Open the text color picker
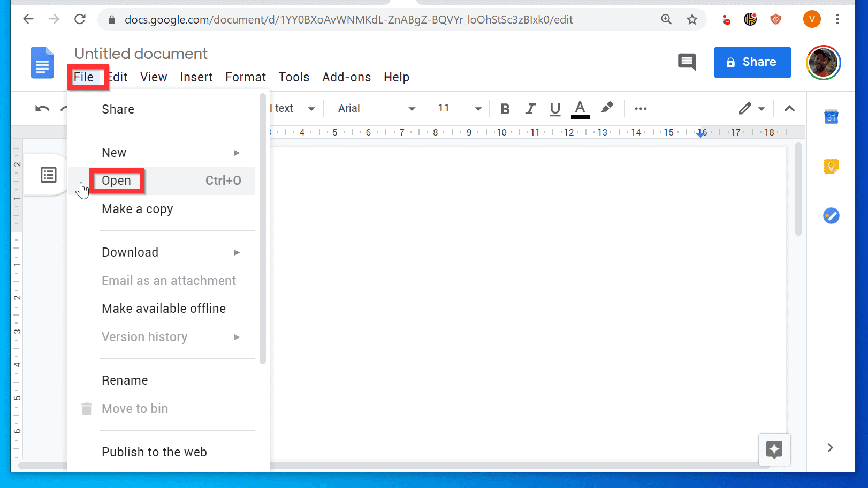The image size is (868, 488). click(x=580, y=108)
